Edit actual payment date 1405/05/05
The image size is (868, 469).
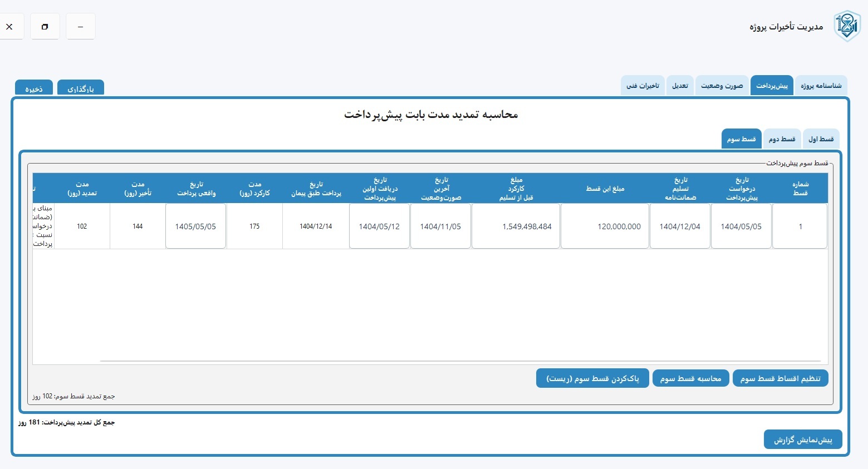click(x=195, y=226)
